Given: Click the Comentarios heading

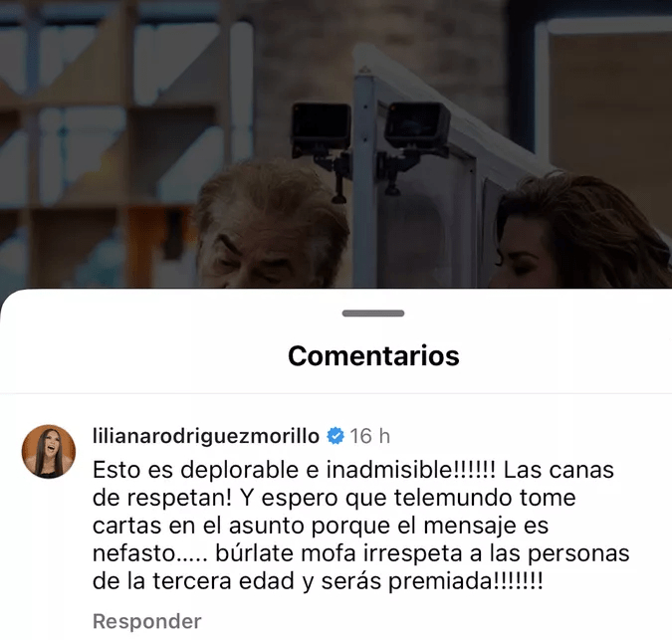Looking at the screenshot, I should point(373,355).
